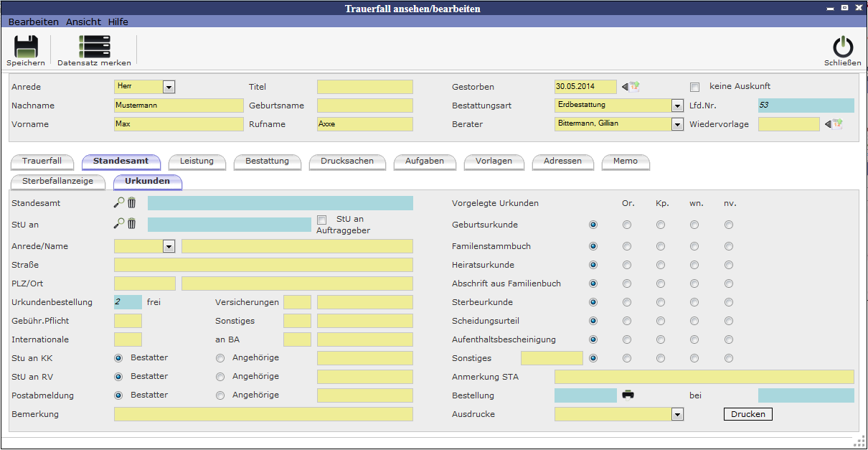
Task: Switch to the Leistung tab
Action: point(197,161)
